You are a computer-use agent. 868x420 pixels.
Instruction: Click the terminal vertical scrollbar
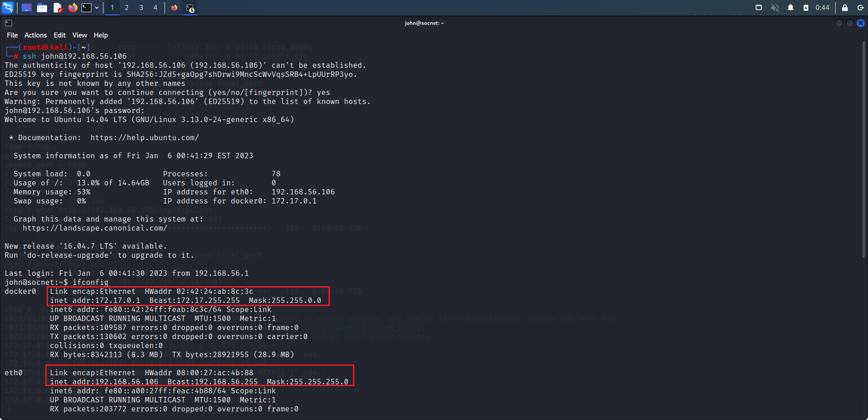pos(864,149)
